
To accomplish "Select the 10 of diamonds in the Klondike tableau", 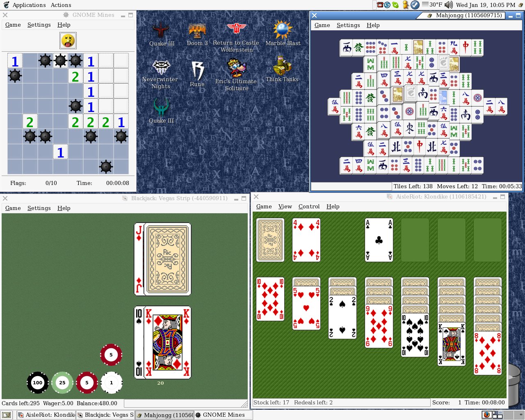I will tap(270, 299).
